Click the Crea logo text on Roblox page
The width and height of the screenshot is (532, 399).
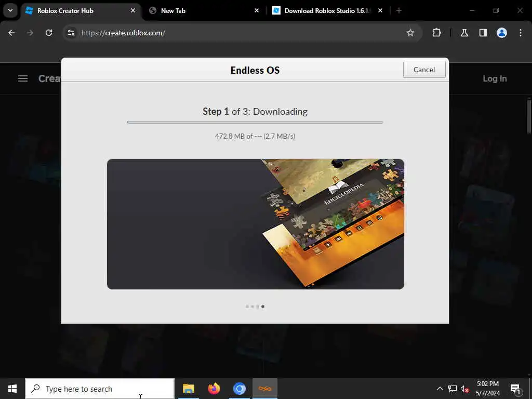[x=49, y=79]
